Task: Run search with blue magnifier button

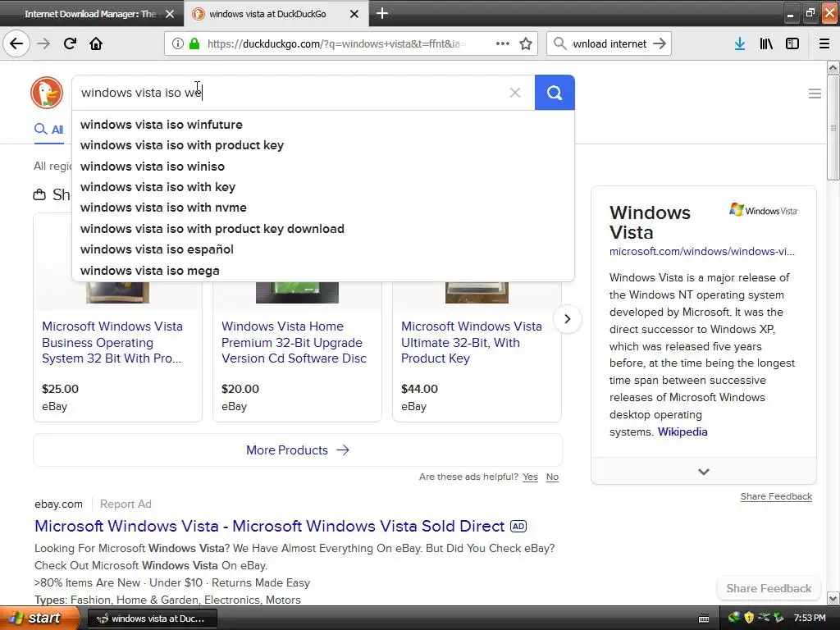Action: 555,93
